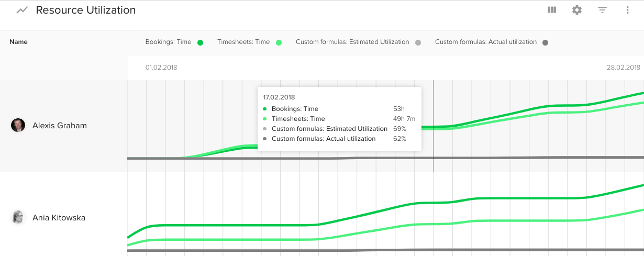This screenshot has width=644, height=256.
Task: Select the Ania Kitowska name
Action: (59, 218)
